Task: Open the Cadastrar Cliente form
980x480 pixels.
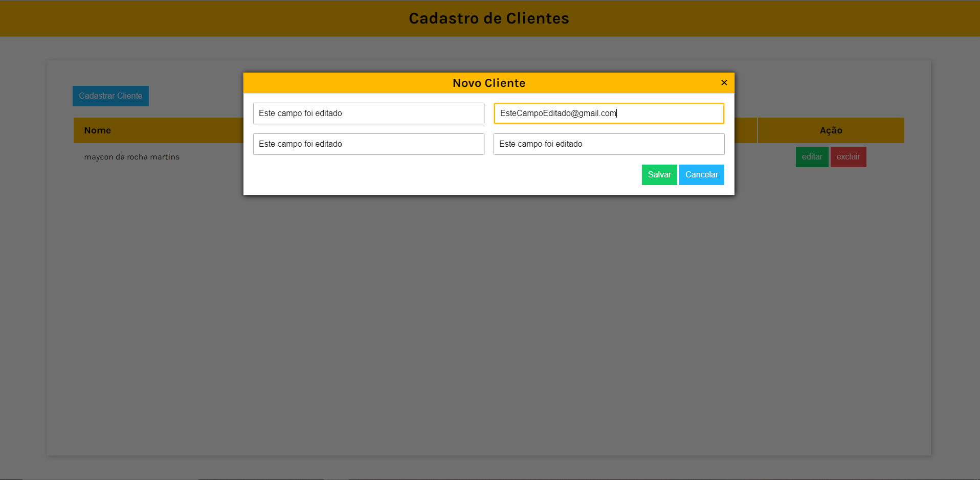Action: tap(110, 96)
